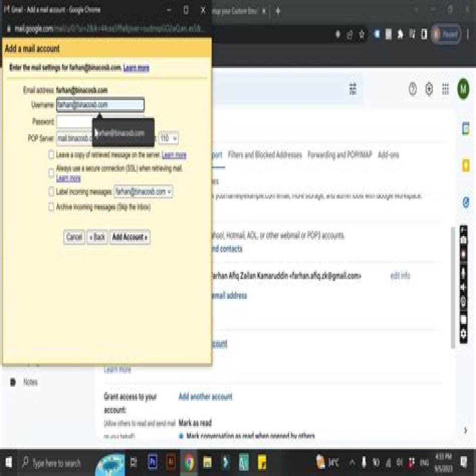Open Chrome side panel icon
The width and height of the screenshot is (476, 476).
[x=424, y=35]
